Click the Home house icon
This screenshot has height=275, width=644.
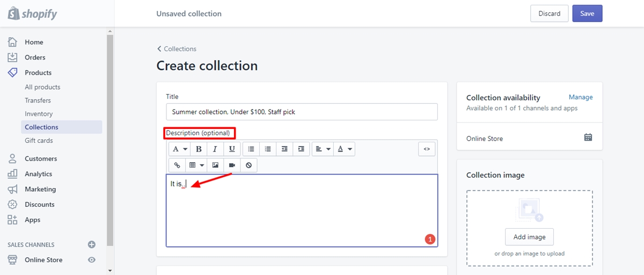(x=12, y=42)
